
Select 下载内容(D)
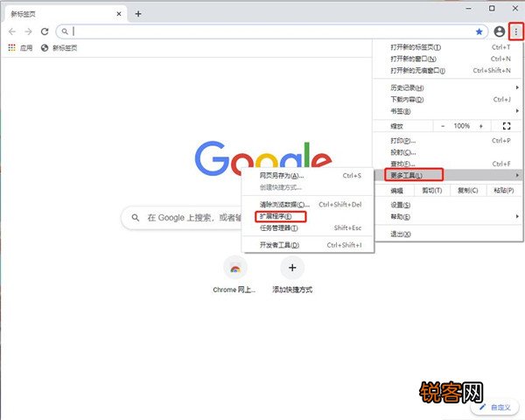(448, 100)
